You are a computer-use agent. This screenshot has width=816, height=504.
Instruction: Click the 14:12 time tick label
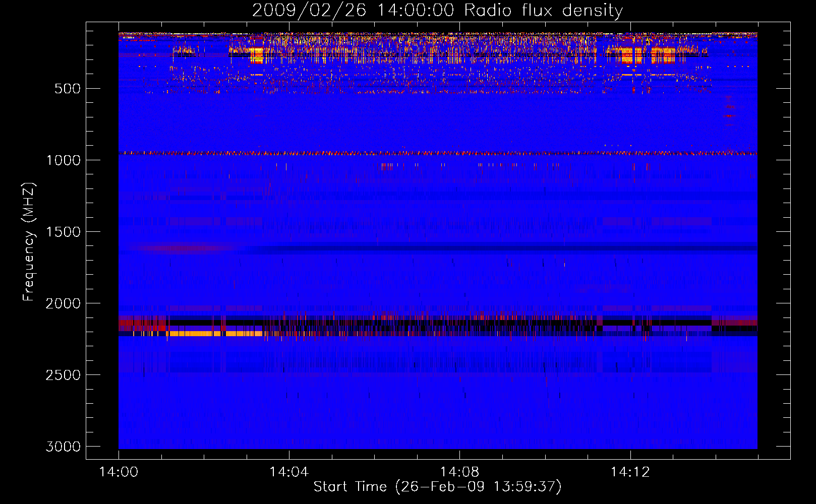pos(630,472)
